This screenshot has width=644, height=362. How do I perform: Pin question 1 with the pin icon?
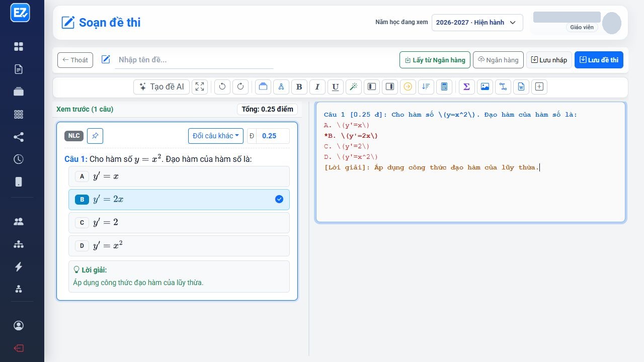pyautogui.click(x=95, y=136)
